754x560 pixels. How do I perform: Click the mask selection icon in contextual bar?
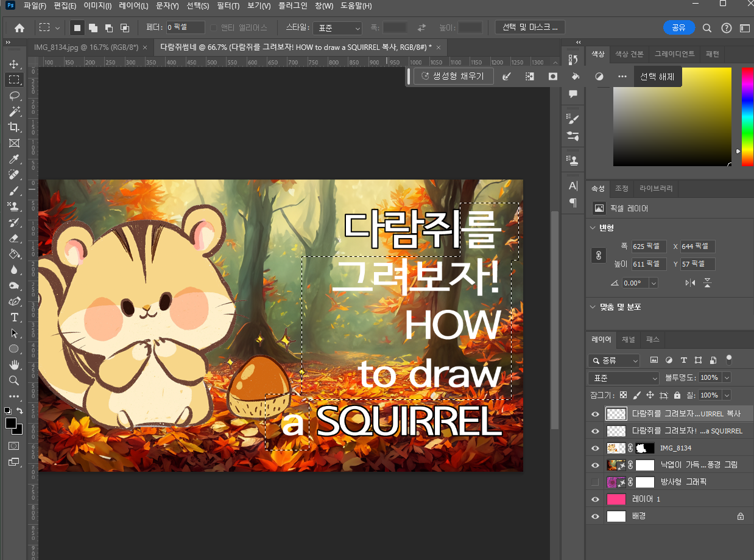pos(552,76)
